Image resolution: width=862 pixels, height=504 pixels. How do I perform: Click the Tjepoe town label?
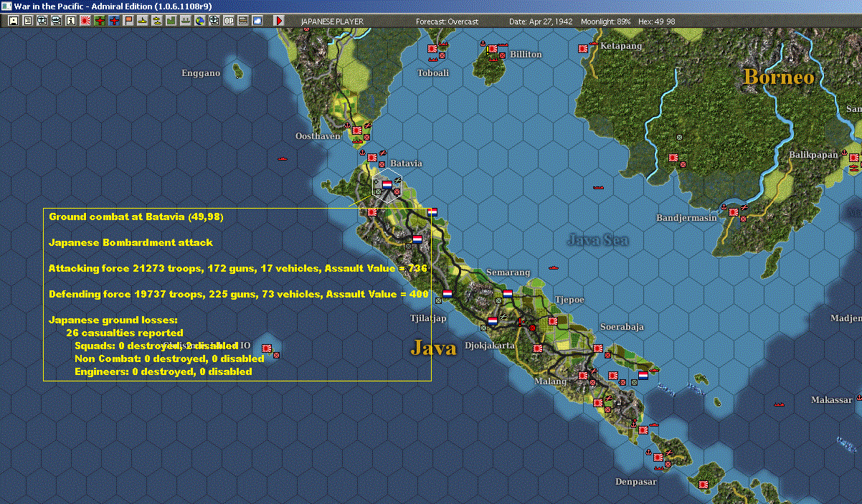[x=569, y=299]
